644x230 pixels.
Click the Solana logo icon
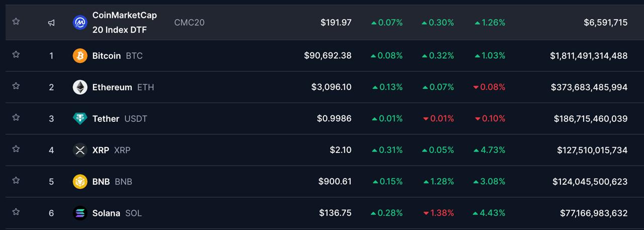pos(80,213)
